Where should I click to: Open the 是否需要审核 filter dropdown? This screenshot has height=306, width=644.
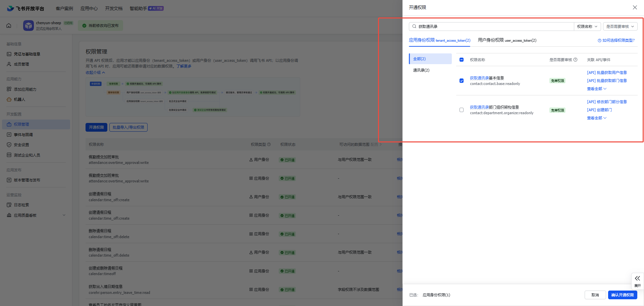[620, 27]
